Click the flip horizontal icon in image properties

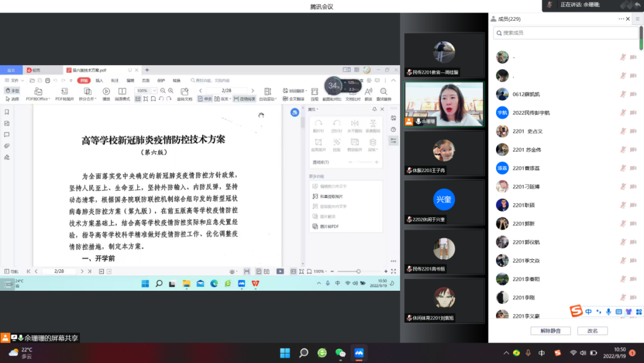point(354,123)
